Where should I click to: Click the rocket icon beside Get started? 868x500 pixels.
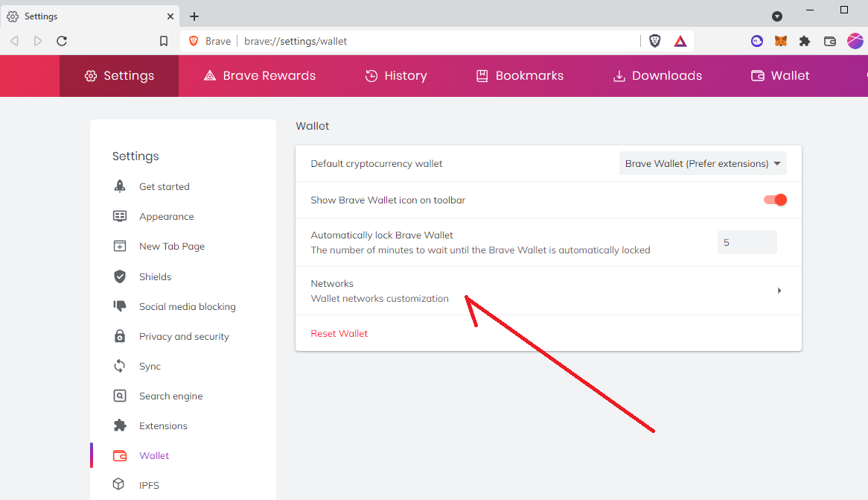pos(120,186)
